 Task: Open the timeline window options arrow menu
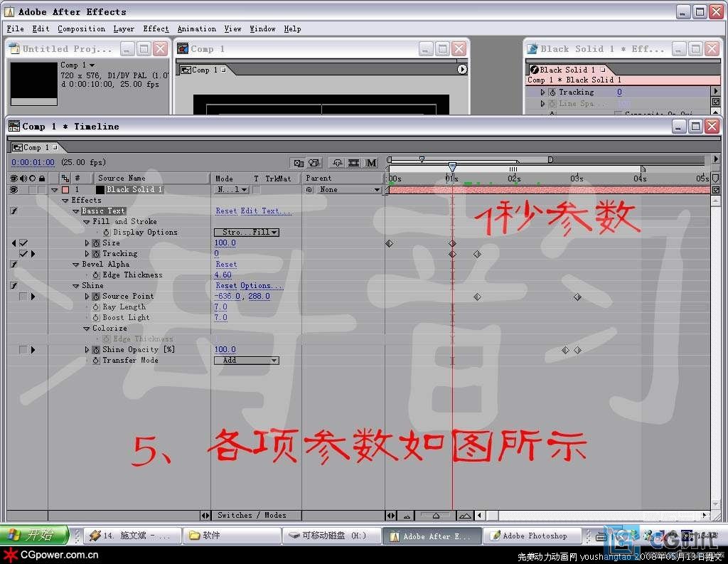tap(715, 159)
